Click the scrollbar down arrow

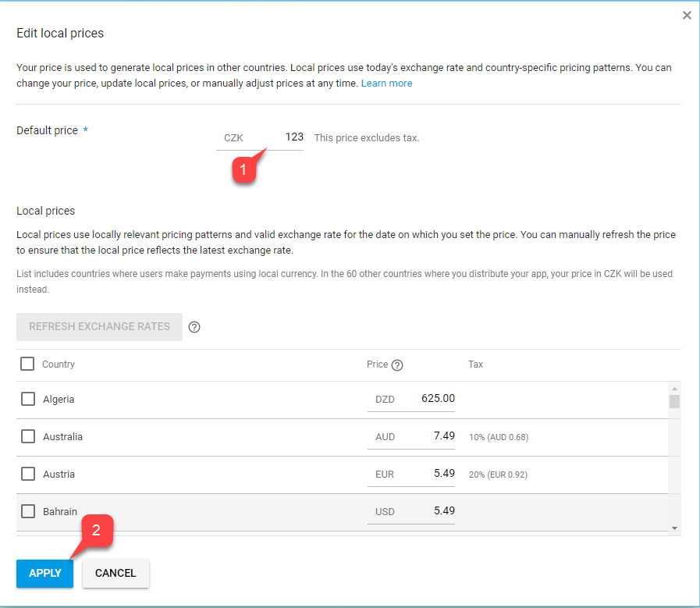click(x=673, y=528)
